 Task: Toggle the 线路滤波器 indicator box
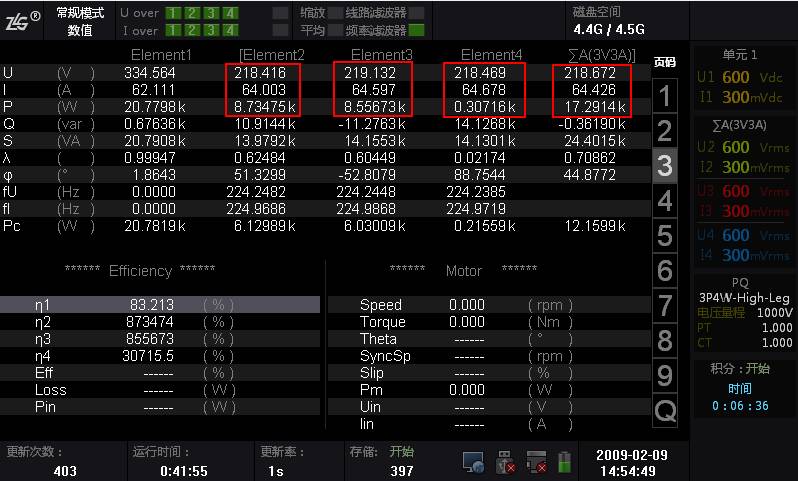pos(416,13)
